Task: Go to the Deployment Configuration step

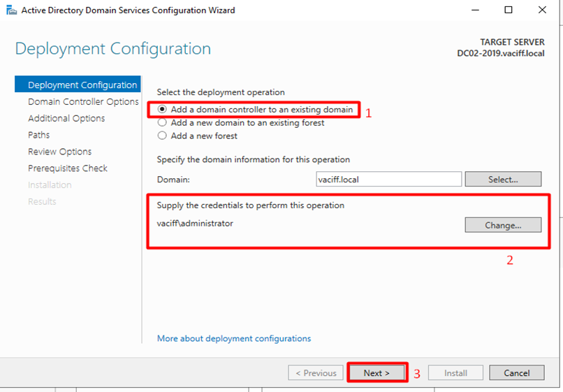Action: click(x=82, y=85)
